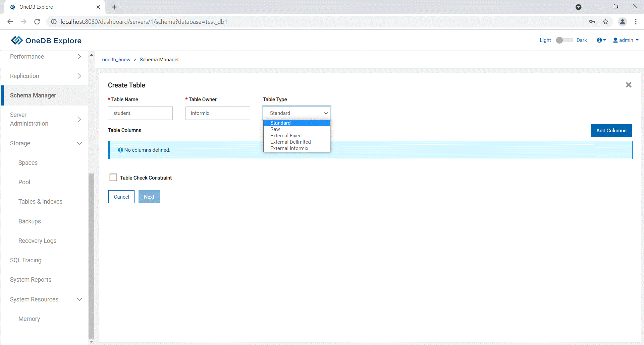Enable the Table Check Constraint checkbox
Image resolution: width=644 pixels, height=345 pixels.
pos(113,178)
